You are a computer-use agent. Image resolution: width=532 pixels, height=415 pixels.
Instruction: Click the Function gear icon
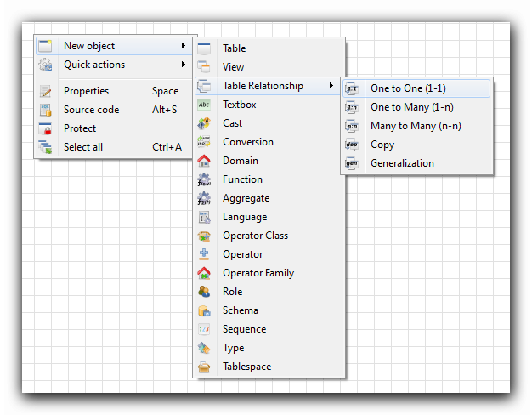coord(204,179)
